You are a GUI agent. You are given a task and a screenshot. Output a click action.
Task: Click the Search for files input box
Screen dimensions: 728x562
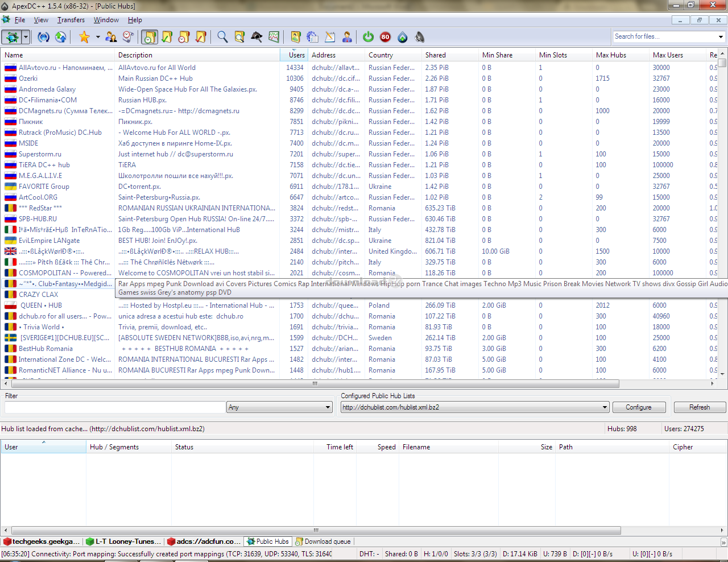tap(664, 36)
